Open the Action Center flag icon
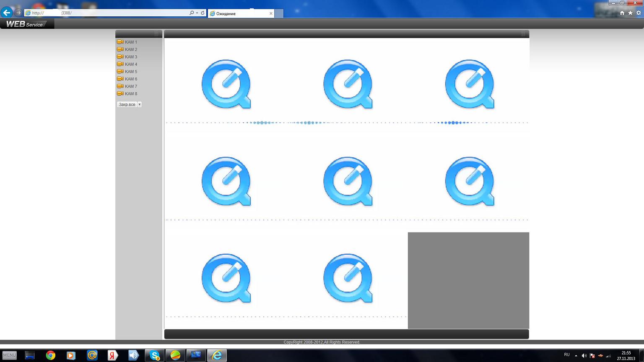The width and height of the screenshot is (644, 362). (x=592, y=356)
